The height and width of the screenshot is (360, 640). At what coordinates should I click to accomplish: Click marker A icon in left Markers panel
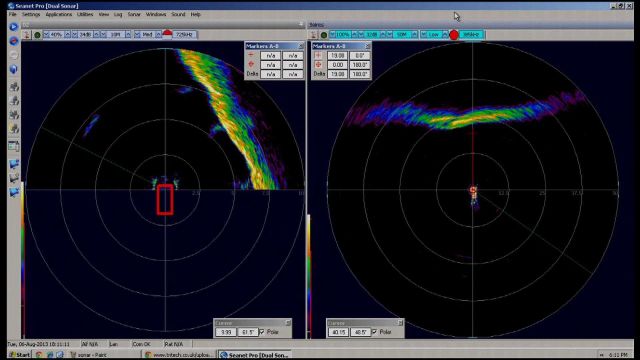click(x=251, y=55)
